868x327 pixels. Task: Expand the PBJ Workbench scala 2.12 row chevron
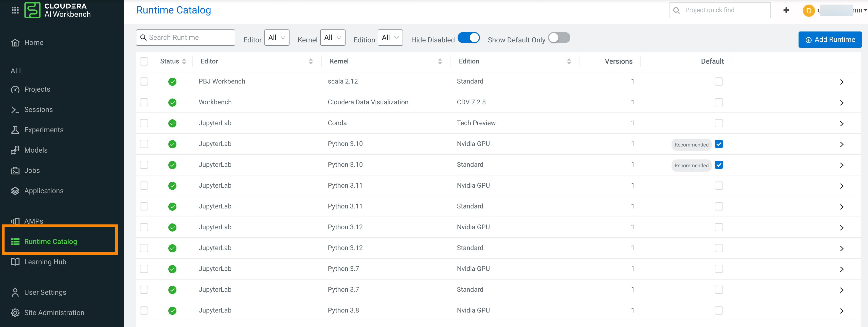(x=841, y=82)
